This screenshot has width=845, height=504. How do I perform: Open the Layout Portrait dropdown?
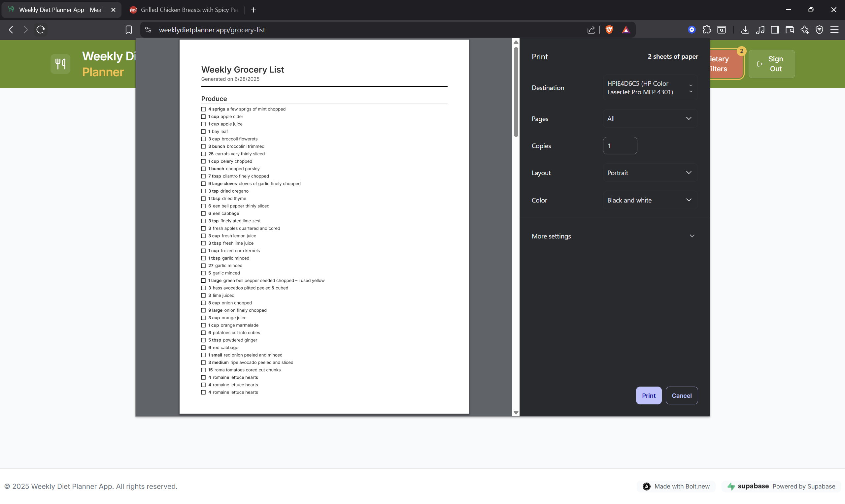(x=650, y=173)
